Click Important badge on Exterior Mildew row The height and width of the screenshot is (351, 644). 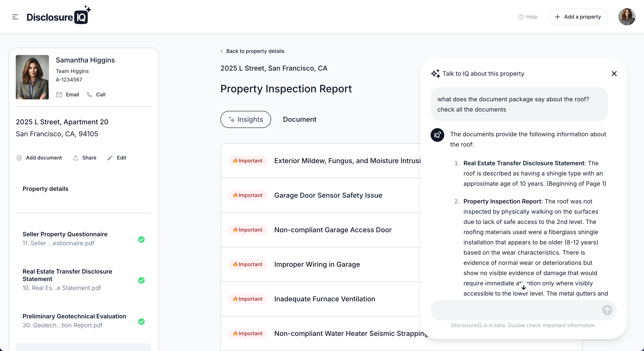[x=247, y=161]
